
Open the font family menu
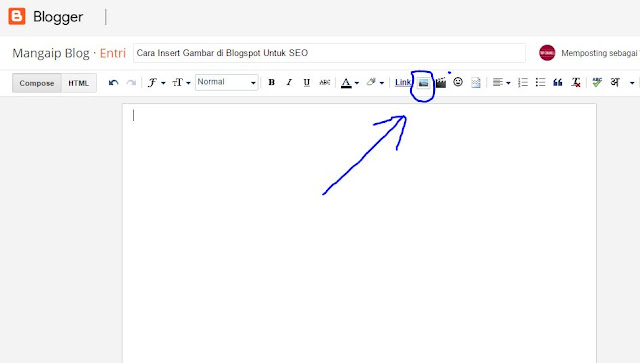pyautogui.click(x=156, y=83)
